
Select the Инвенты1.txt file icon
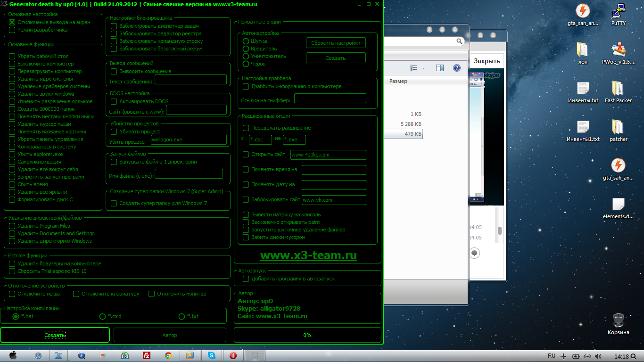pos(583,131)
